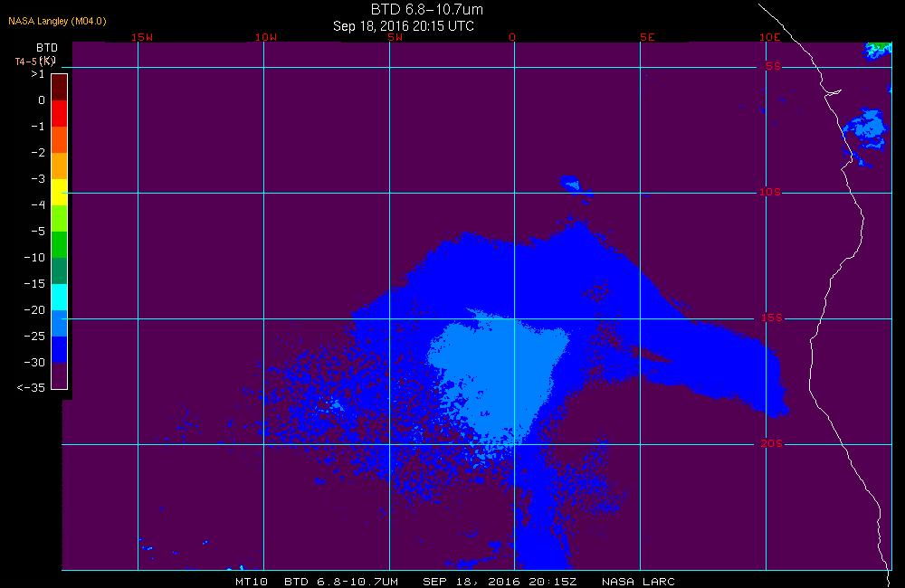This screenshot has width=905, height=588.
Task: Click the '>1' legend value
Action: coord(38,74)
